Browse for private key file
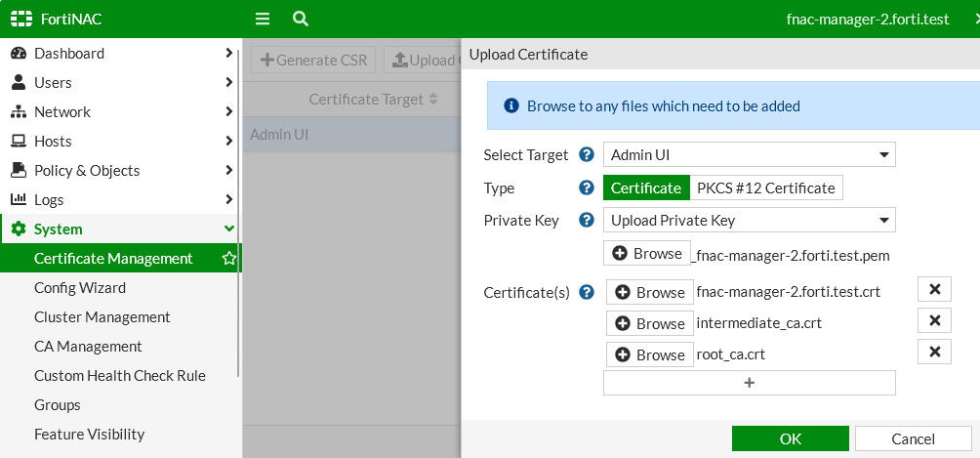This screenshot has height=458, width=980. click(x=647, y=253)
